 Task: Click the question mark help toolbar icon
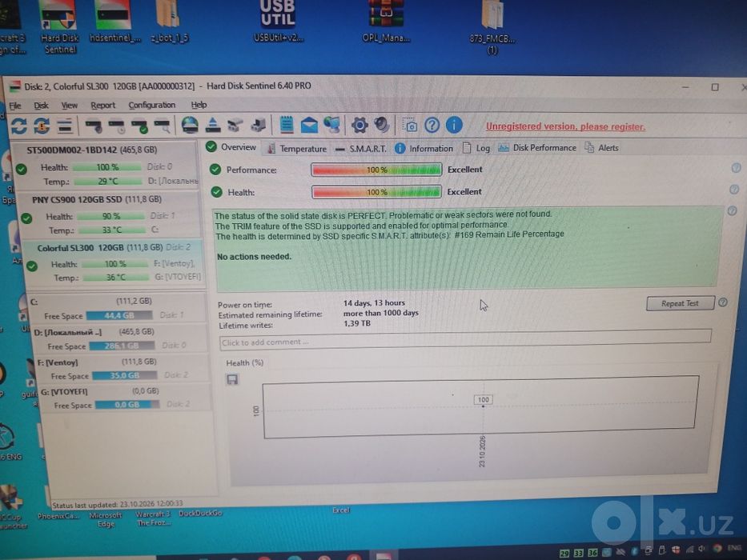tap(432, 126)
